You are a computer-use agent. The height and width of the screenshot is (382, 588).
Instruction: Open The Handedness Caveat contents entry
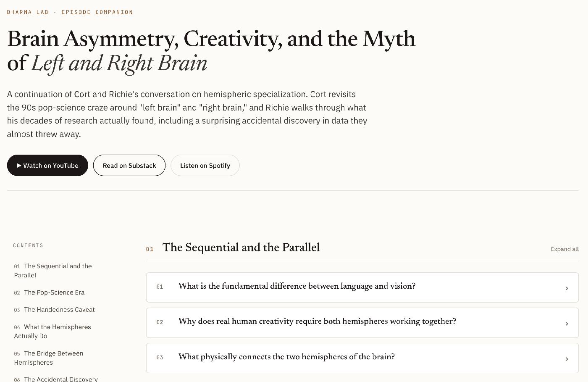pos(55,310)
